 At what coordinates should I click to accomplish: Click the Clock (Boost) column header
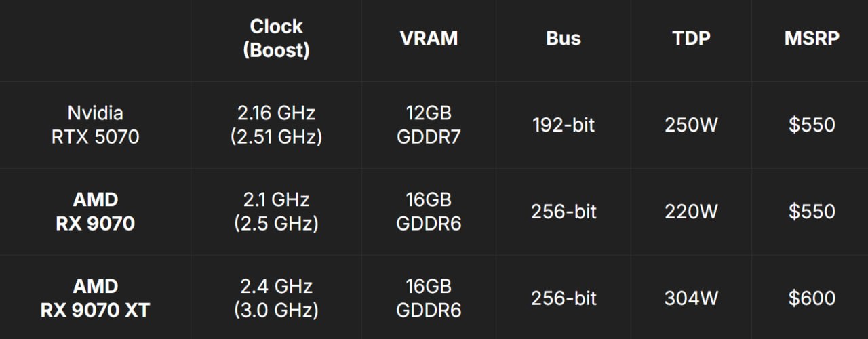tap(276, 39)
